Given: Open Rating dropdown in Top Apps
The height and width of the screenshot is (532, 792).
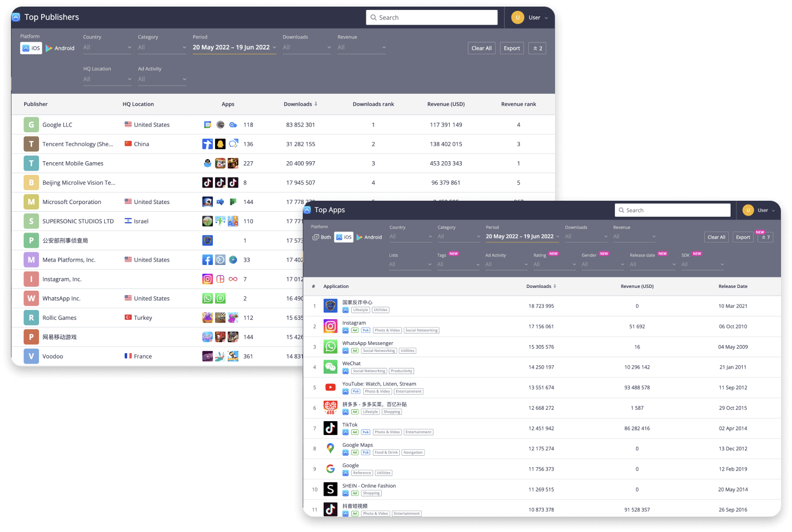Looking at the screenshot, I should (555, 264).
